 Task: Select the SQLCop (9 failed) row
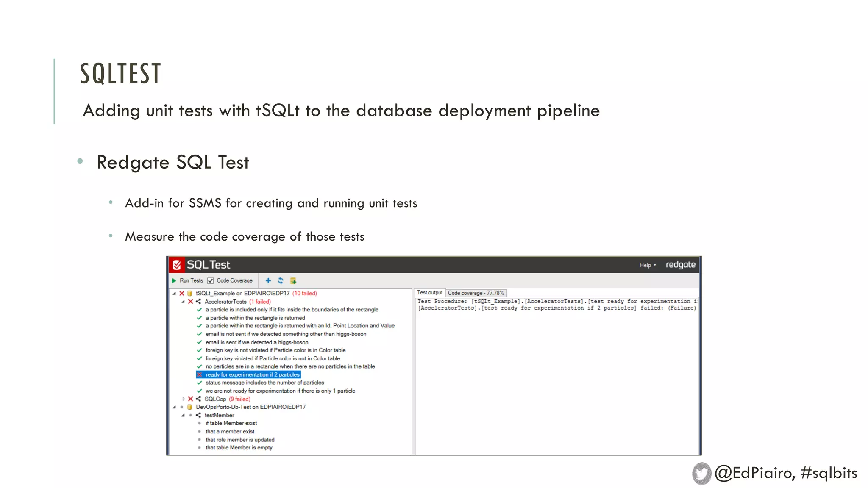[227, 399]
